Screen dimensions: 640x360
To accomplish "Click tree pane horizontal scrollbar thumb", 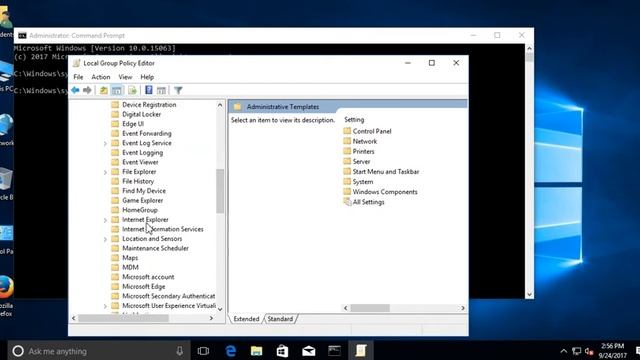I will click(123, 318).
